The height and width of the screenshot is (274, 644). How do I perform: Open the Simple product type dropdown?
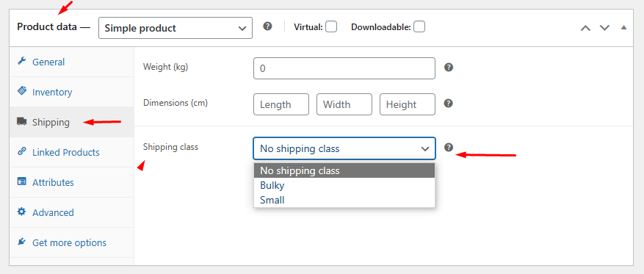click(x=176, y=28)
